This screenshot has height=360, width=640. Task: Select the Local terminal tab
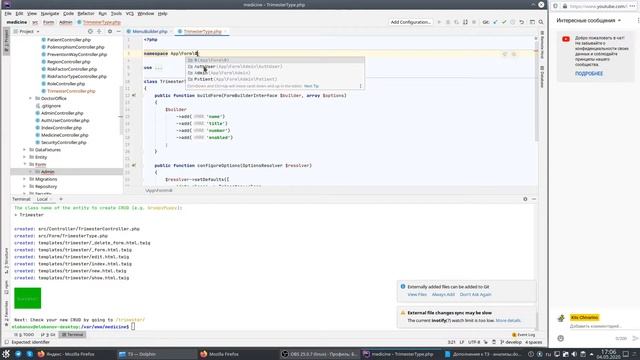[42, 199]
